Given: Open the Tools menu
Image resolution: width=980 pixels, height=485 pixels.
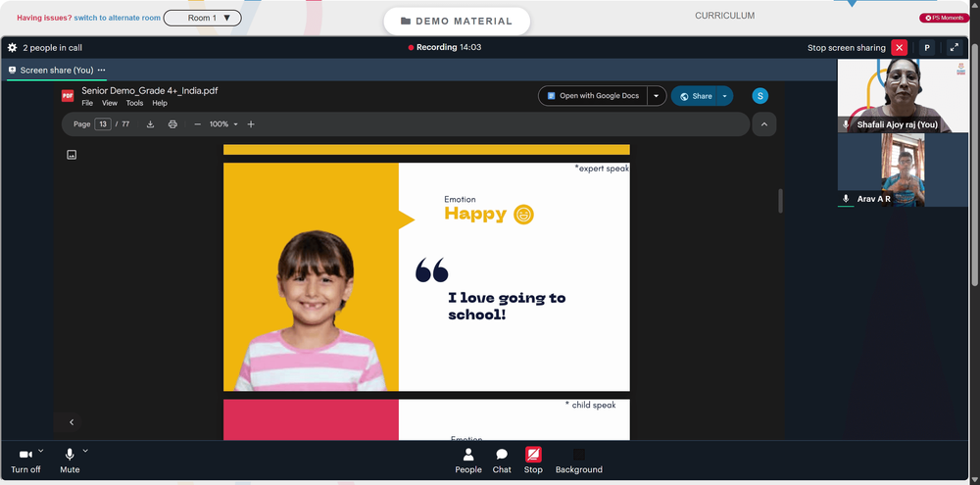Looking at the screenshot, I should pos(134,103).
